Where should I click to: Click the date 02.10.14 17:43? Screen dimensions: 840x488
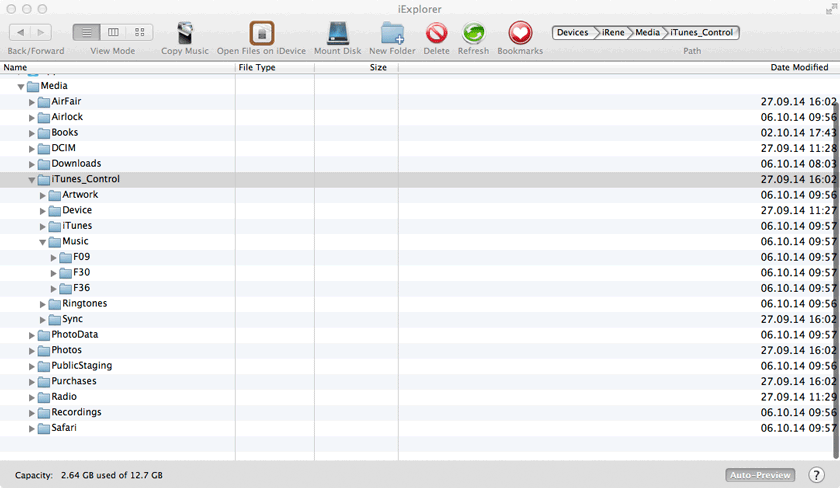click(x=798, y=133)
